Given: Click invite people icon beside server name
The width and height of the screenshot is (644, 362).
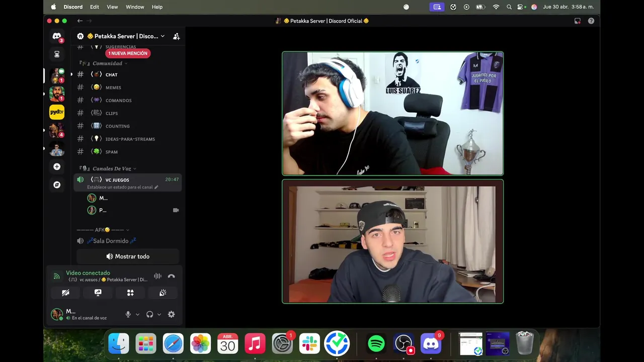Looking at the screenshot, I should click(176, 36).
